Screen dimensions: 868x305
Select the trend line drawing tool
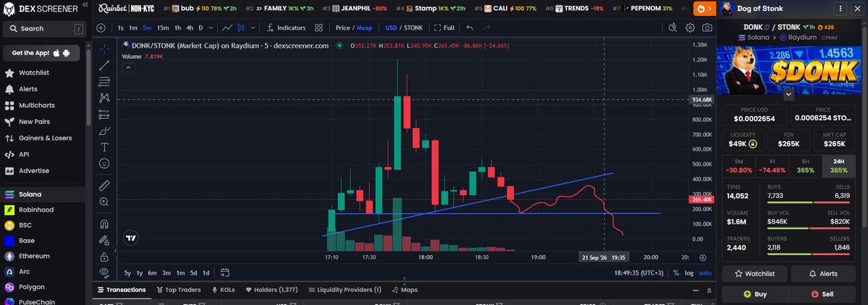(x=104, y=66)
